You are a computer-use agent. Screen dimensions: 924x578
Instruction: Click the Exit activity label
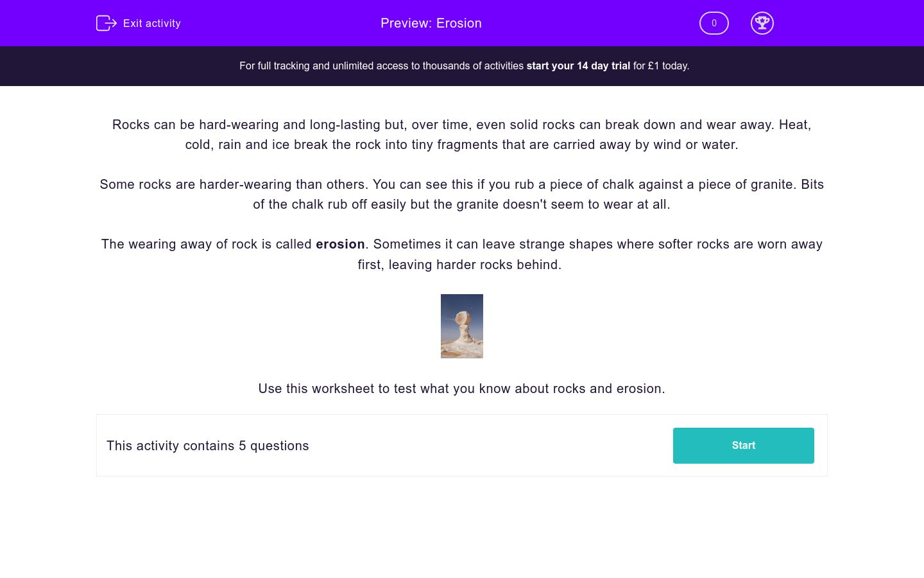click(x=152, y=23)
